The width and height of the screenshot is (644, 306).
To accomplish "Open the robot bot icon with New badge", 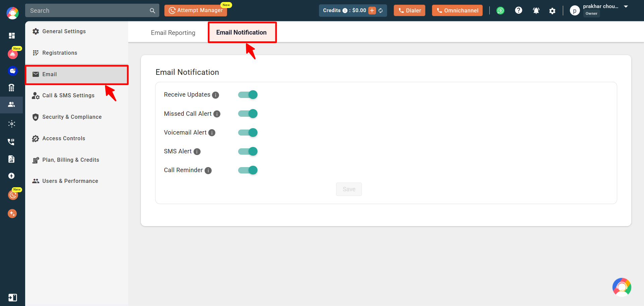I will (x=13, y=54).
